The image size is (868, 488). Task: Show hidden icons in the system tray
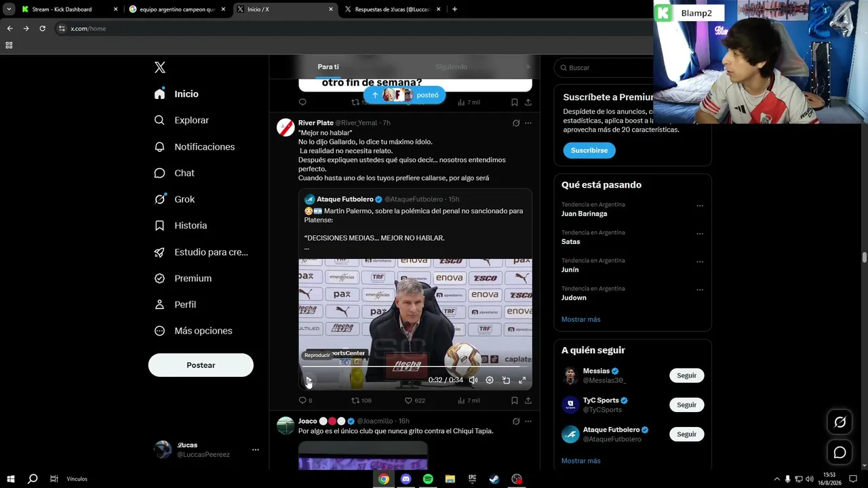click(x=776, y=479)
